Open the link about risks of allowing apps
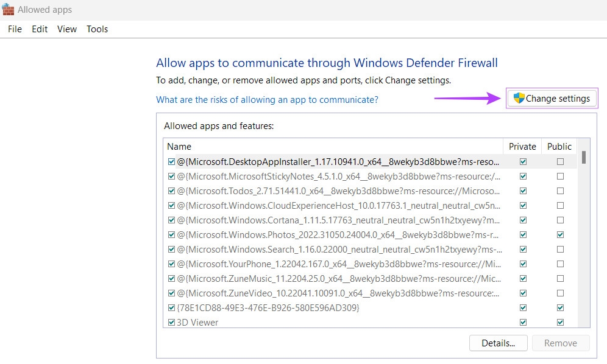 pos(267,100)
